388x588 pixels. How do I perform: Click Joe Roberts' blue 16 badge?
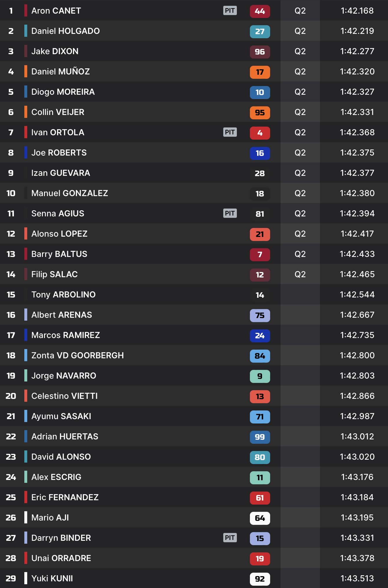click(260, 153)
